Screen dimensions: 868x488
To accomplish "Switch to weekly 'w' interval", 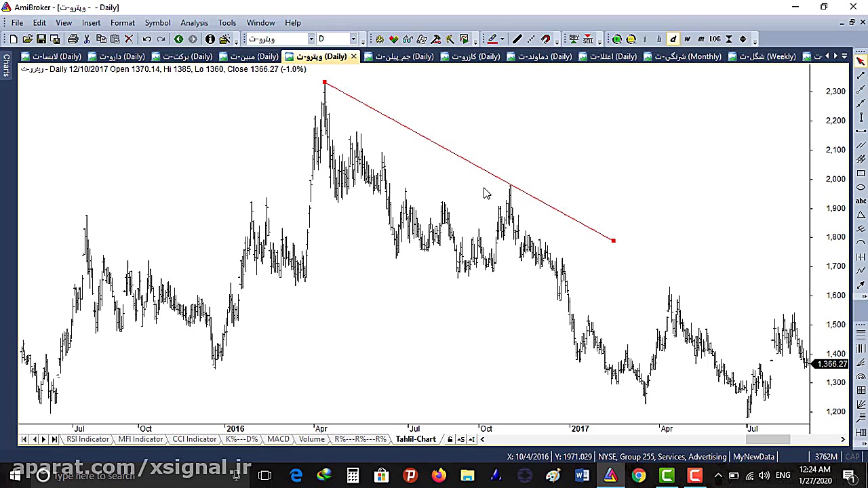I will (x=687, y=39).
